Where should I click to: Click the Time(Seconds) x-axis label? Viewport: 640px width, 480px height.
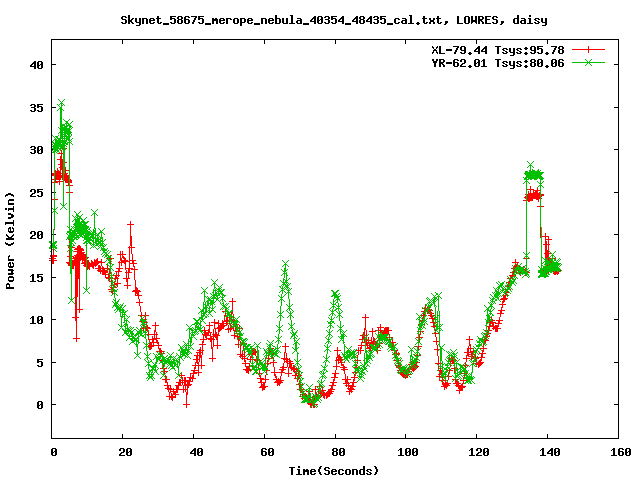click(x=334, y=471)
